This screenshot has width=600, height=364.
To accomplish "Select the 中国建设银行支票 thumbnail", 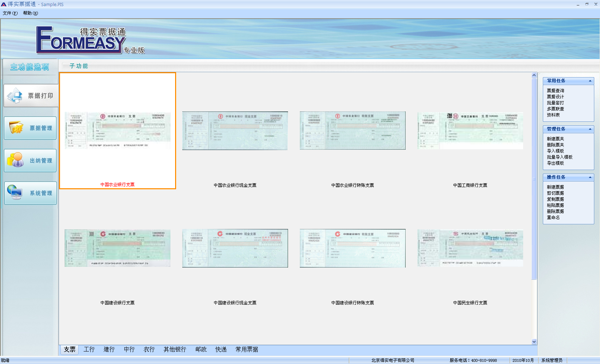I will [x=118, y=248].
